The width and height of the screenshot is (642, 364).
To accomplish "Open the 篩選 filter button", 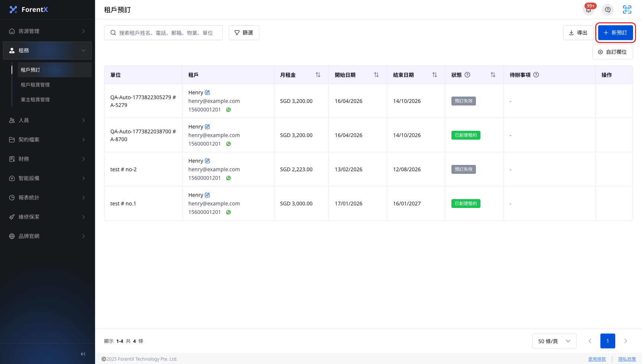I will (244, 33).
